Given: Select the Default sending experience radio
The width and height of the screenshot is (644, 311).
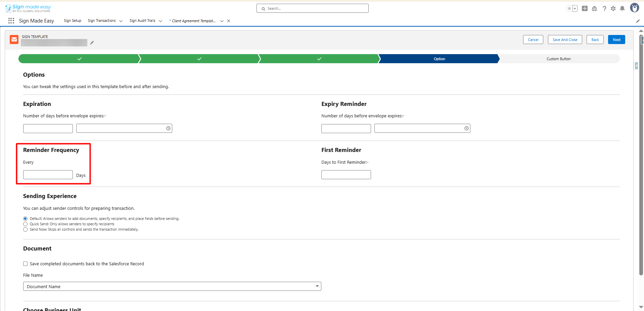Looking at the screenshot, I should (25, 219).
